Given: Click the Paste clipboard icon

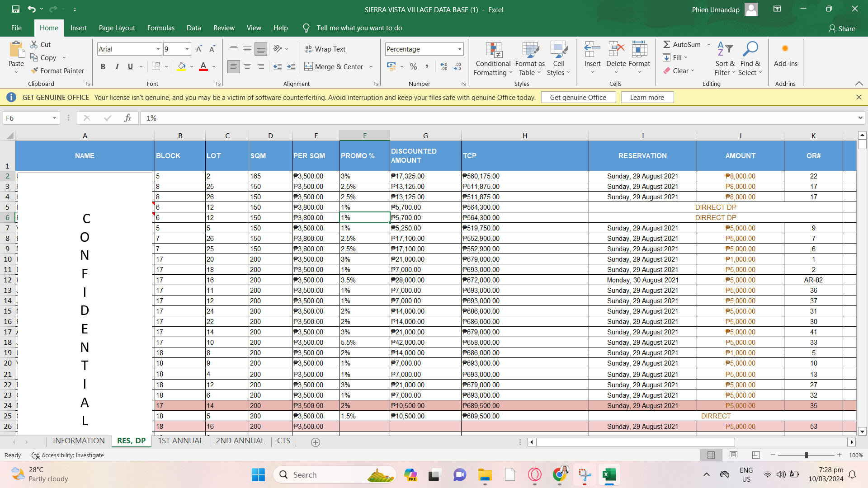Looking at the screenshot, I should [x=17, y=50].
